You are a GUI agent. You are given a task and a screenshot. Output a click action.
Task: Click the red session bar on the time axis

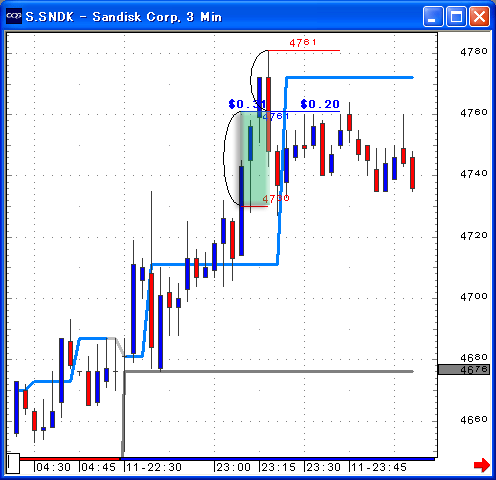tap(70, 459)
